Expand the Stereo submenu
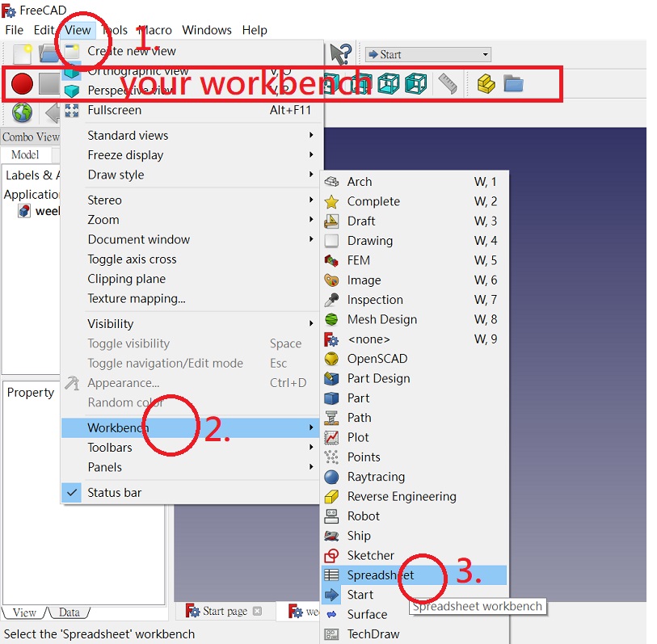Viewport: 657px width, 644px height. tap(191, 200)
